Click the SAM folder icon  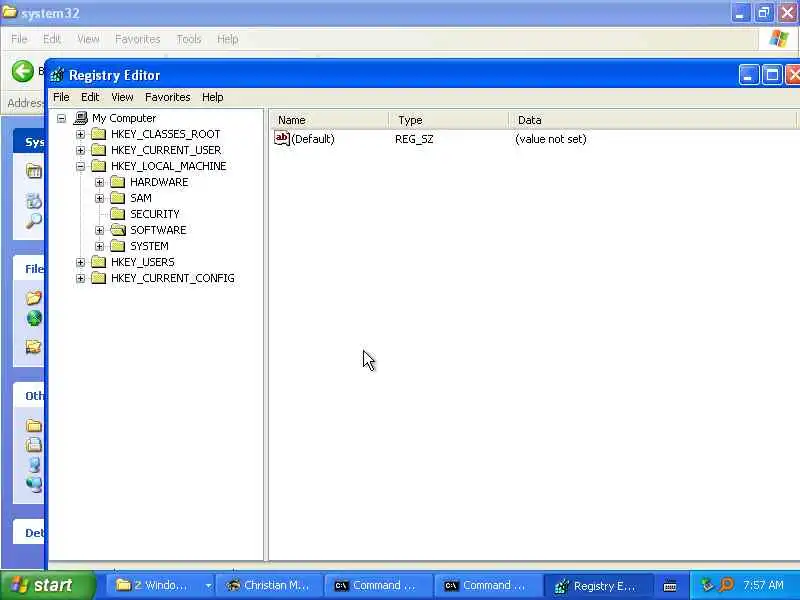click(x=117, y=198)
